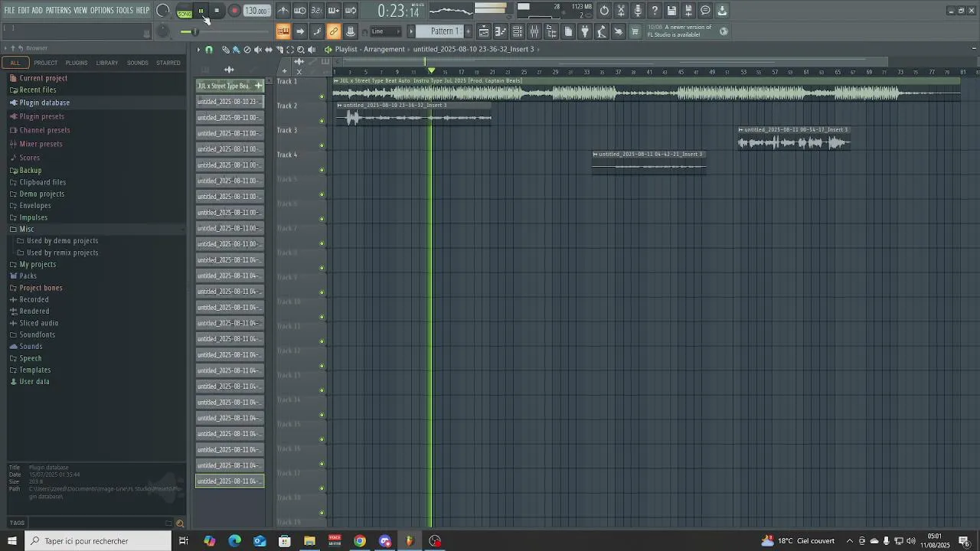Image resolution: width=980 pixels, height=551 pixels.
Task: Open the Soundfonts folder
Action: (37, 334)
